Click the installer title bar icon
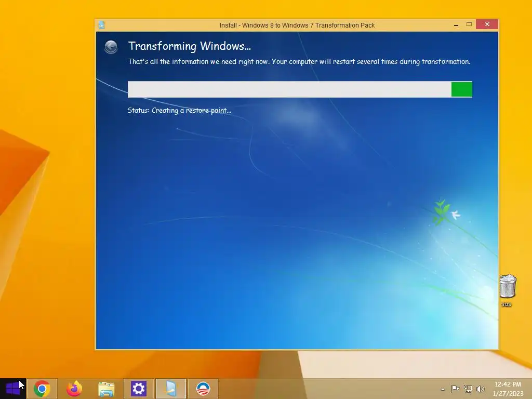Viewport: 532px width, 399px height. tap(101, 25)
